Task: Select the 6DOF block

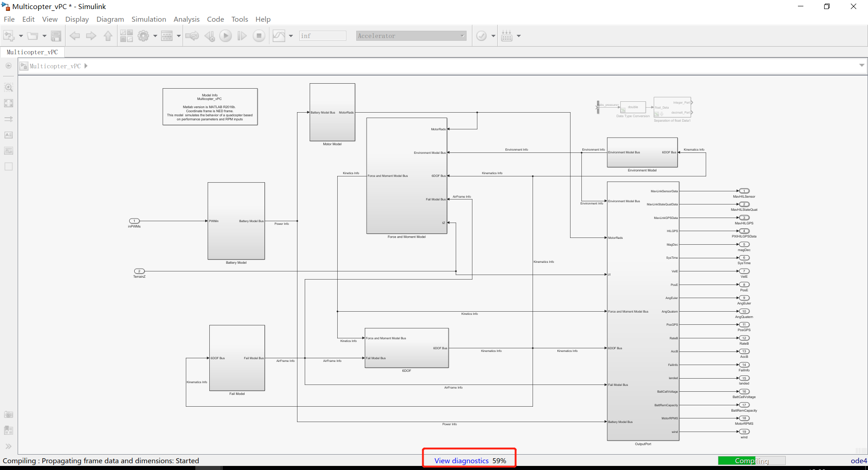Action: coord(407,348)
